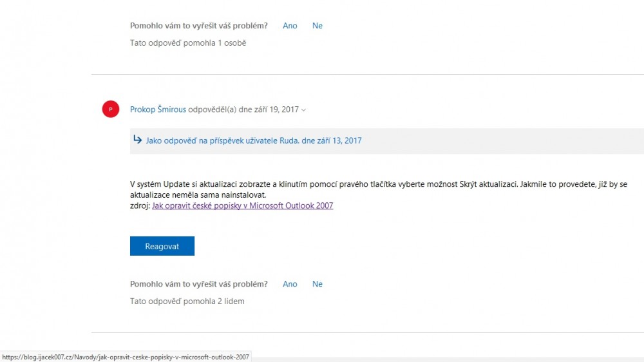Vote Ano below the Reagovat button
The width and height of the screenshot is (644, 362).
point(290,284)
